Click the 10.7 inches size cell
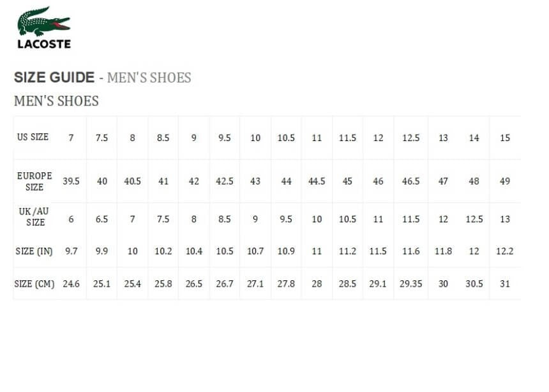The width and height of the screenshot is (549, 392). tap(255, 252)
